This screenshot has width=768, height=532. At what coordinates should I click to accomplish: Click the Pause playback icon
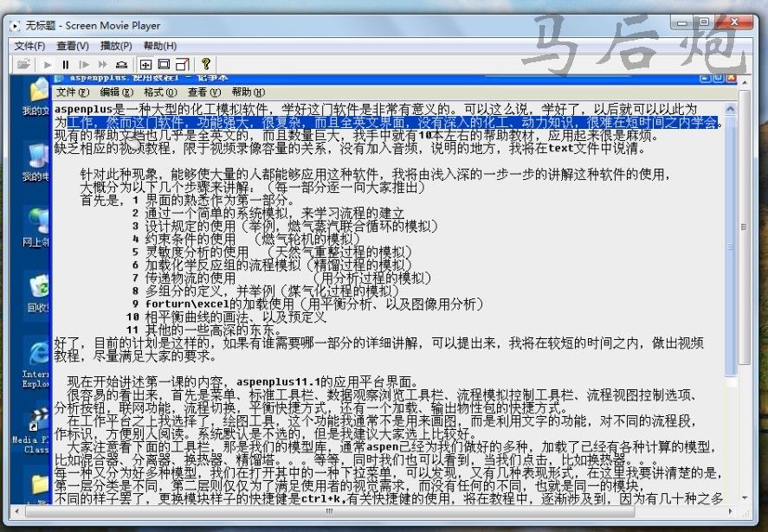tap(66, 64)
